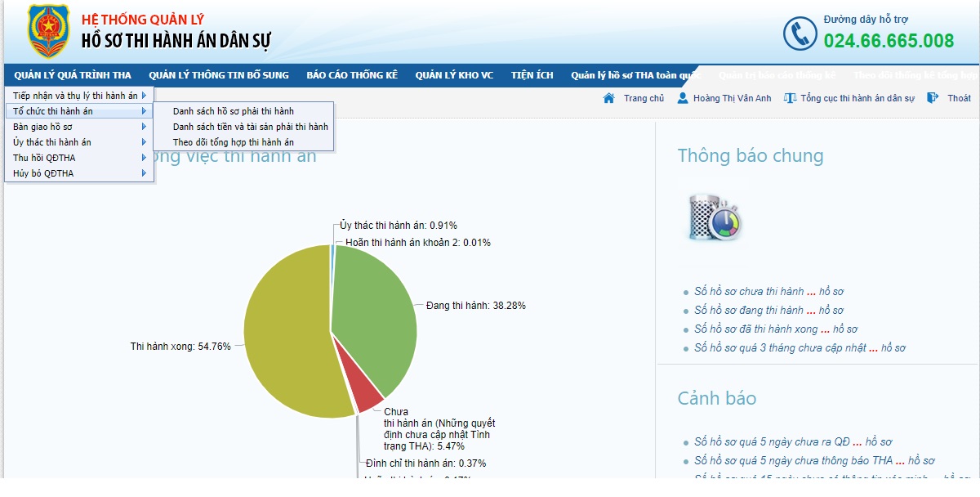Image resolution: width=980 pixels, height=497 pixels.
Task: Select Theo dõi tổng hợp thi hành án
Action: click(x=234, y=142)
